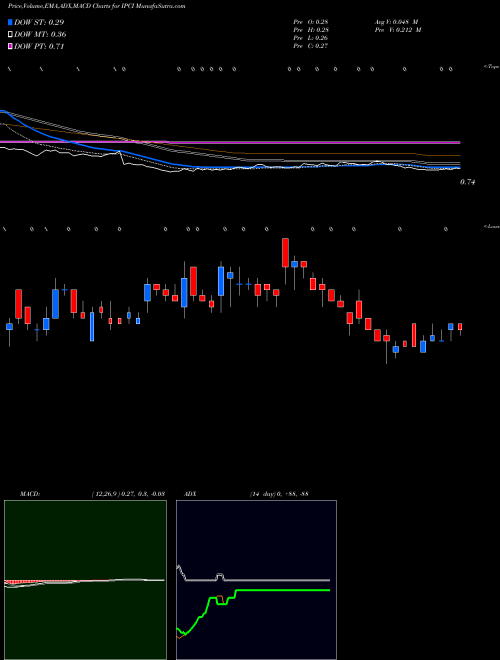Click the ADX panel title

[x=190, y=494]
